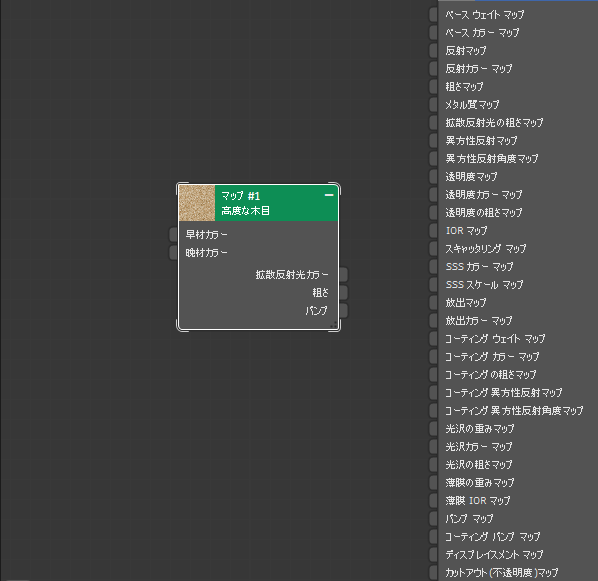Select the ベース カラー マップ slot label
Screen dimensions: 598x581
pos(482,32)
